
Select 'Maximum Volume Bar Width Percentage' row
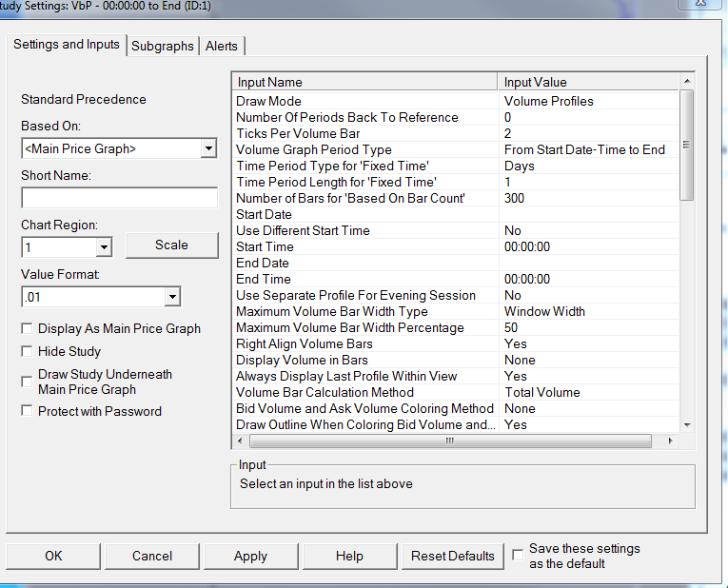(x=456, y=327)
